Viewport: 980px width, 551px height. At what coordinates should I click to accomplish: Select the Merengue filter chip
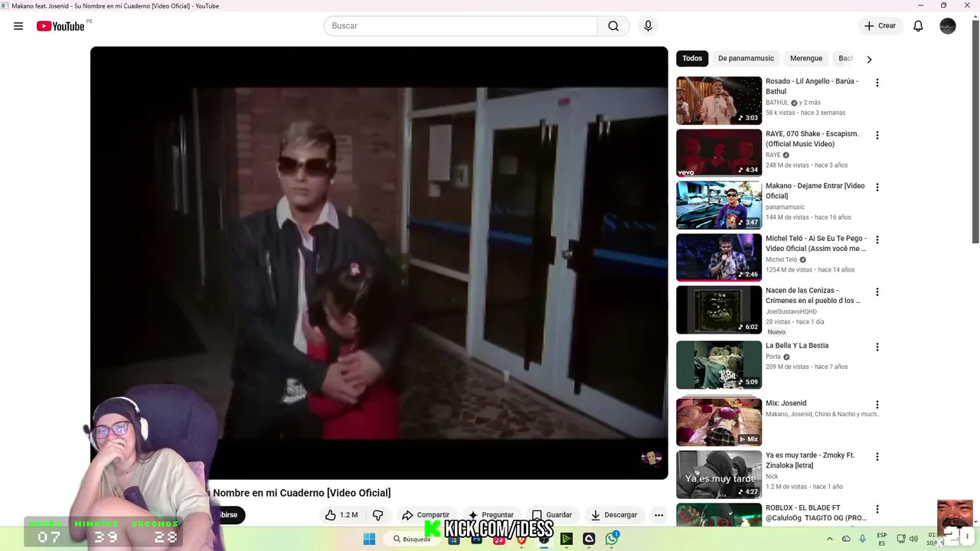coord(806,58)
